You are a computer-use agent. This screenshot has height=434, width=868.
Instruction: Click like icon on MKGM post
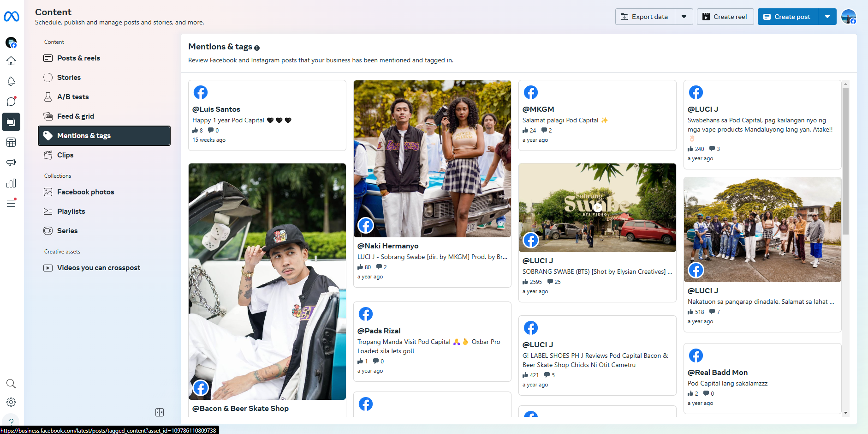click(525, 130)
